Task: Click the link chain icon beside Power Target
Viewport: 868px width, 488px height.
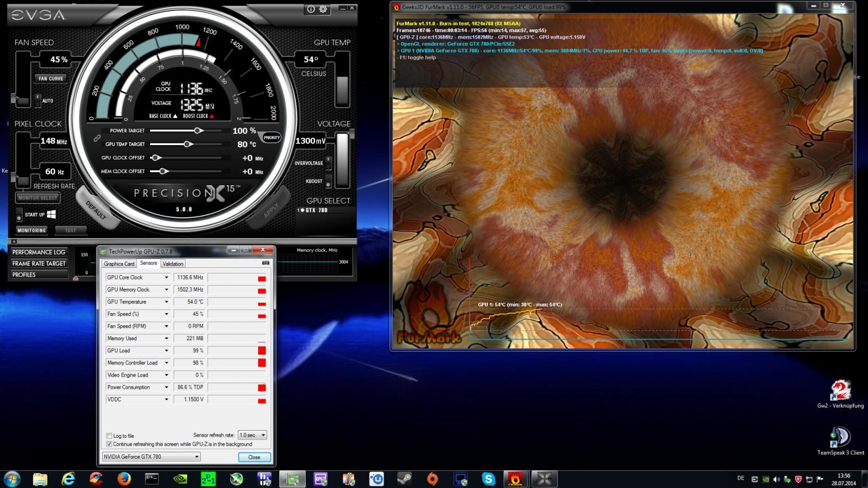Action: 97,138
